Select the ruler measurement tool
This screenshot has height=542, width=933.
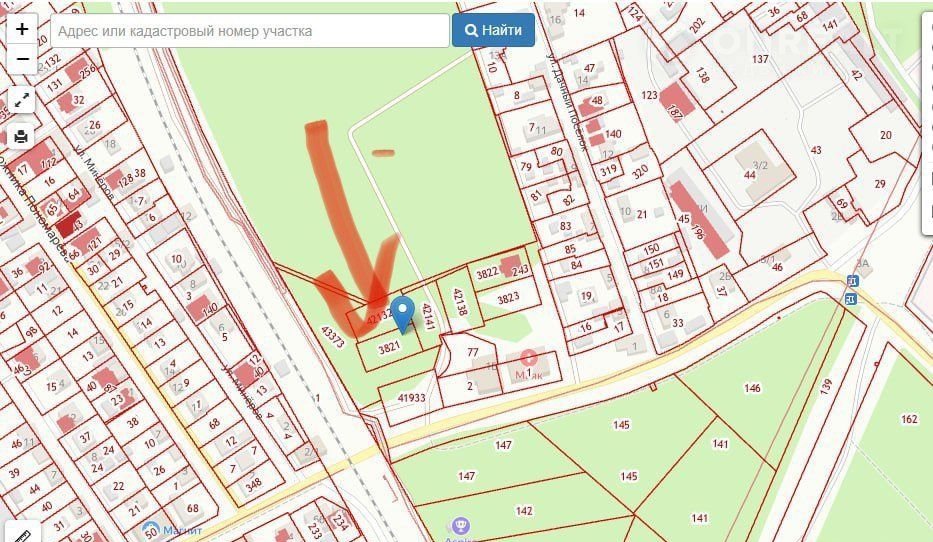pos(22,534)
